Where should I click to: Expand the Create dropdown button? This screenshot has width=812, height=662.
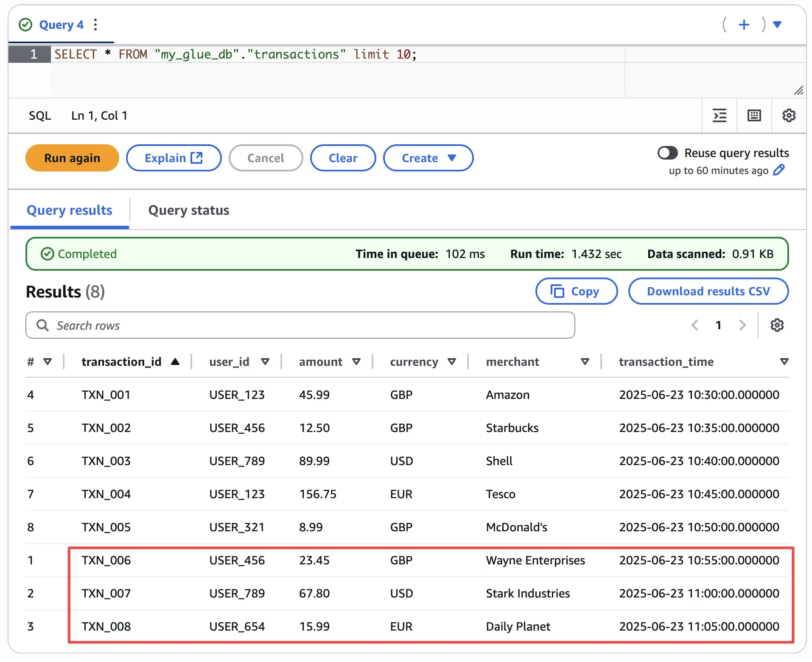tap(428, 158)
